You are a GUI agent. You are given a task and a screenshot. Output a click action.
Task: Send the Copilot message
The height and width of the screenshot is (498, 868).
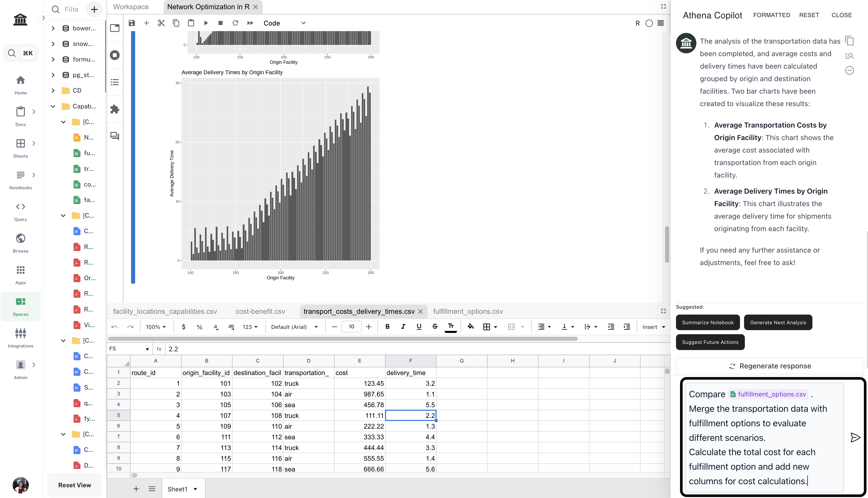(x=855, y=437)
